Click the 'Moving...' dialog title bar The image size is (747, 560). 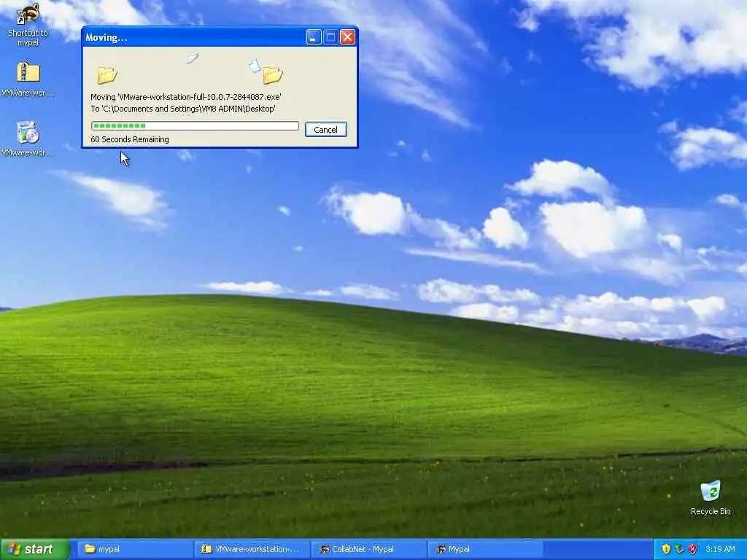point(193,37)
